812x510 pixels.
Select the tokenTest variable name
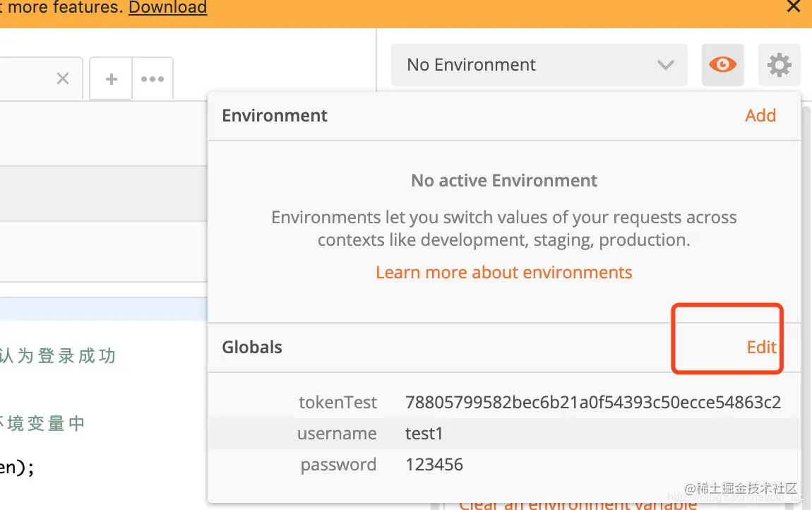[x=338, y=403]
